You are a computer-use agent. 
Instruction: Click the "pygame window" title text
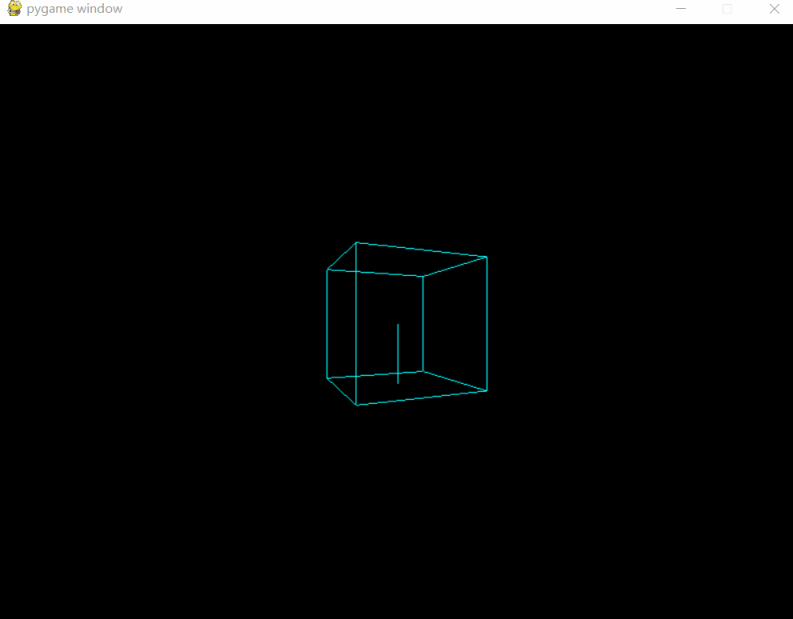[74, 9]
